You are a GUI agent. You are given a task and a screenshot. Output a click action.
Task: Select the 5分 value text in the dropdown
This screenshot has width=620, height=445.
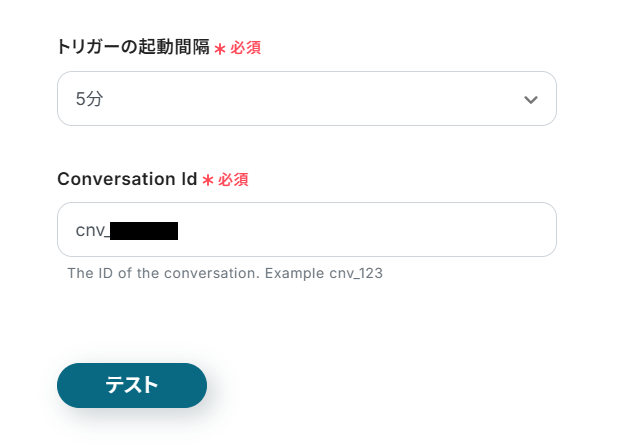pyautogui.click(x=89, y=99)
